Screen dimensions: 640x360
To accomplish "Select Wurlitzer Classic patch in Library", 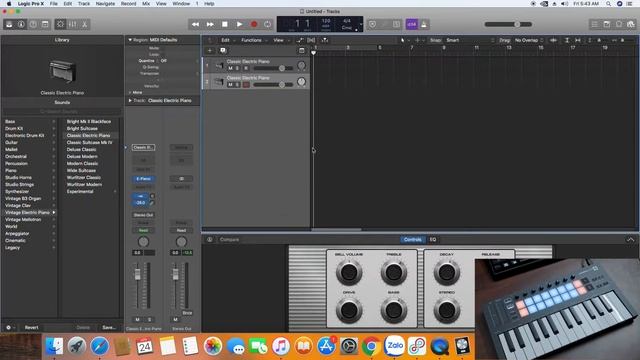I will (x=84, y=178).
